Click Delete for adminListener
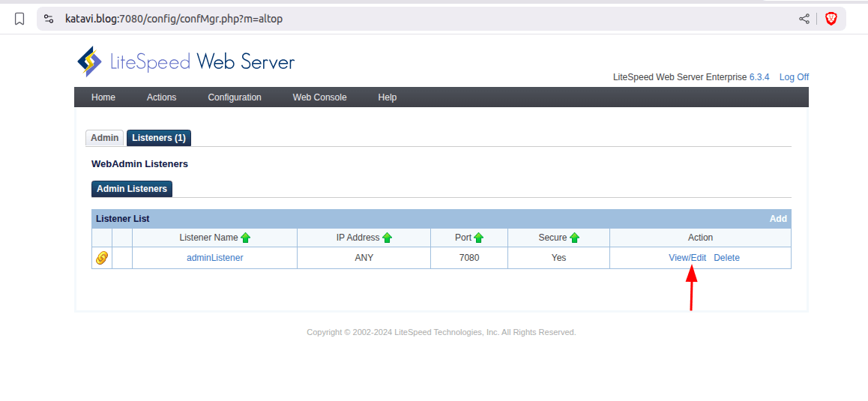Screen dimensions: 868x401 [727, 258]
